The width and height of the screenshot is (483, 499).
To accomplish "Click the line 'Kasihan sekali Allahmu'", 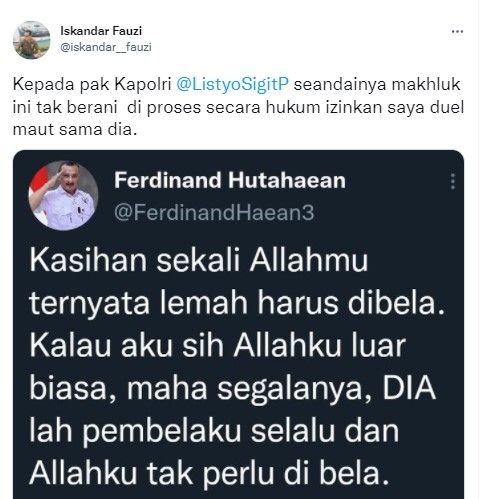I will click(199, 260).
